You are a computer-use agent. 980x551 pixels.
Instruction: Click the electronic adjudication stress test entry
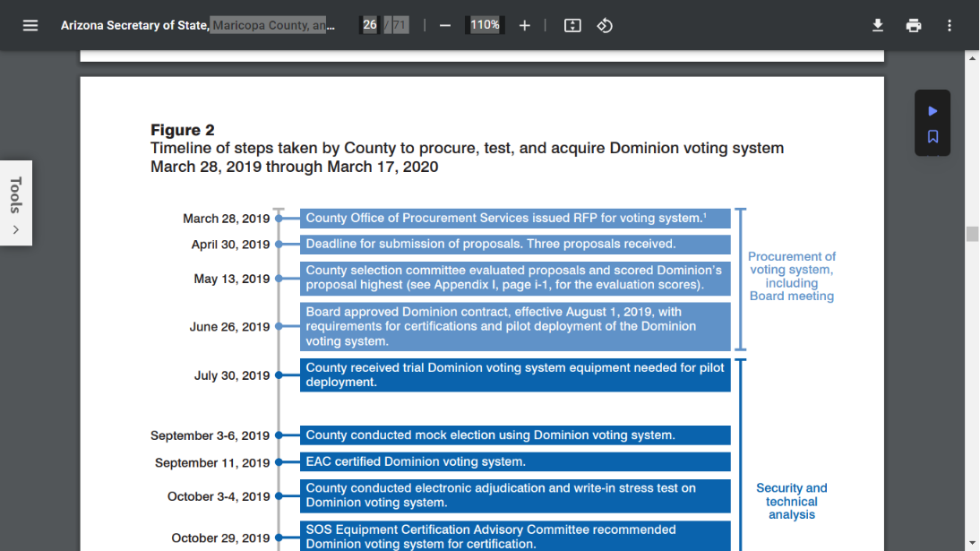(515, 496)
